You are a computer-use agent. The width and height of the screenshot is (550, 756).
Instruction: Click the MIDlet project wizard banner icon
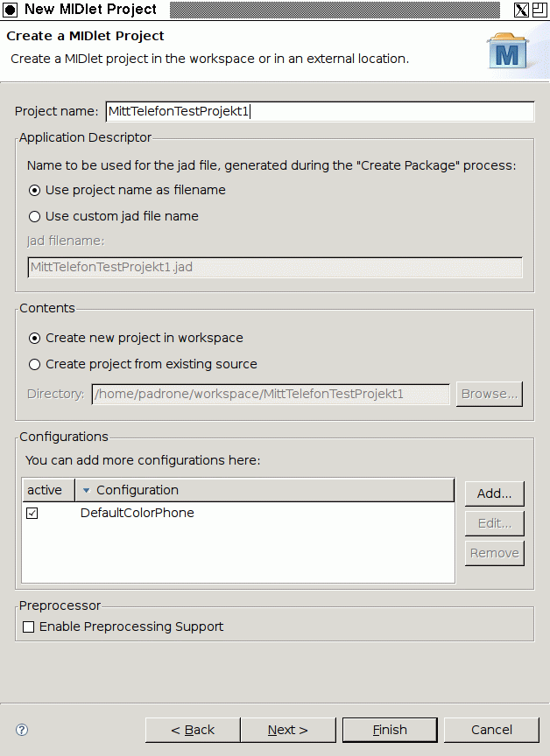(x=507, y=51)
